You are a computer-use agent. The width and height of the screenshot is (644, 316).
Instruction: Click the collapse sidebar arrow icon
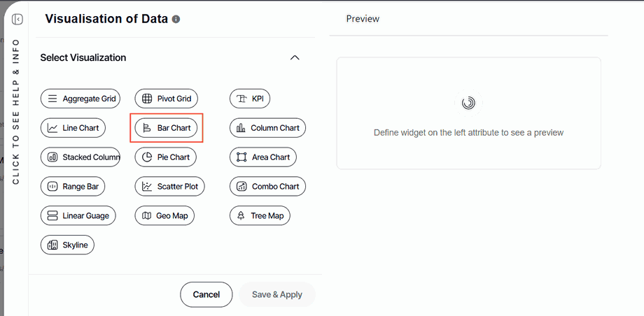[x=17, y=20]
